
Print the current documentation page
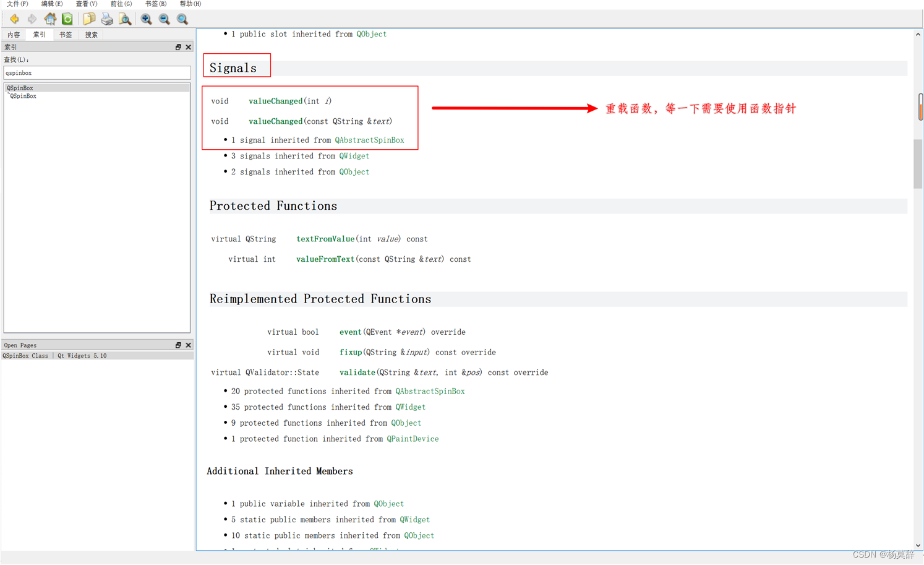coord(107,19)
